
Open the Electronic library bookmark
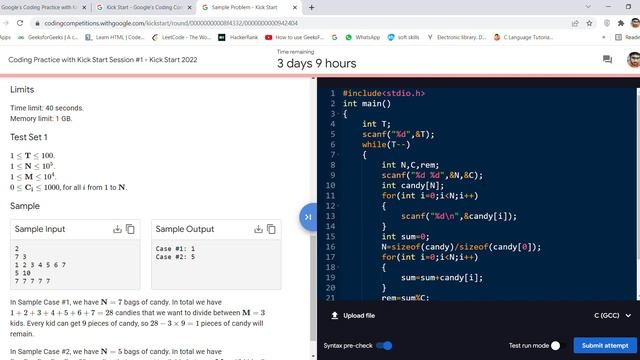click(457, 37)
